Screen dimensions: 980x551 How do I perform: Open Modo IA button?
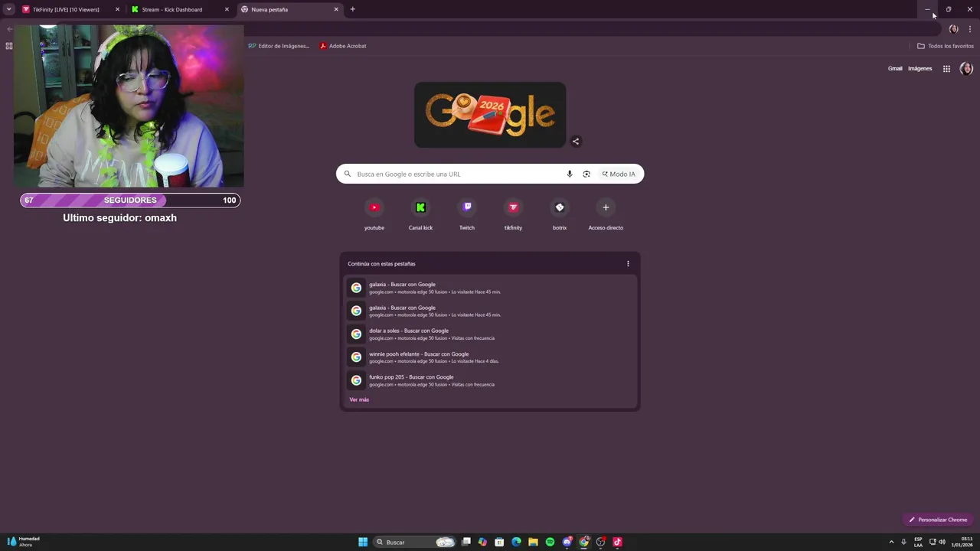click(x=619, y=174)
